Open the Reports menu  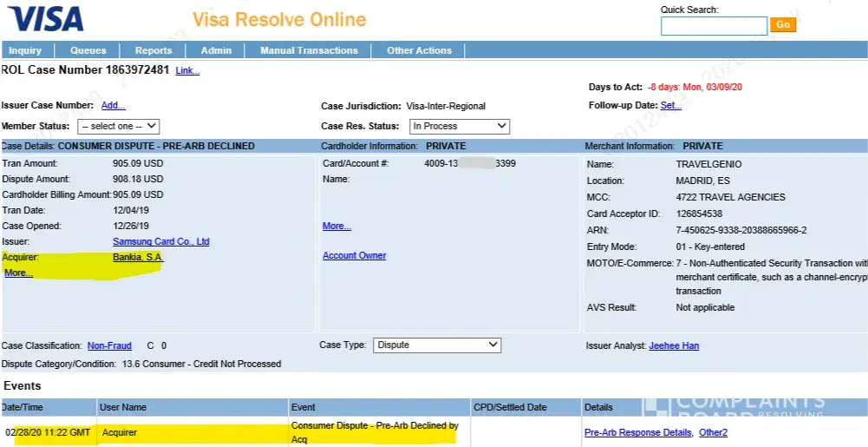tap(153, 50)
